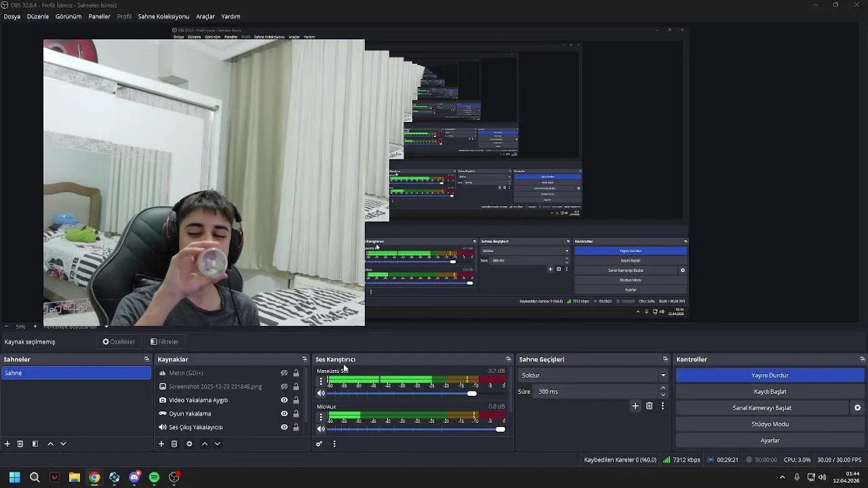Open Chrome from taskbar
Viewport: 868px width, 488px height.
[94, 477]
